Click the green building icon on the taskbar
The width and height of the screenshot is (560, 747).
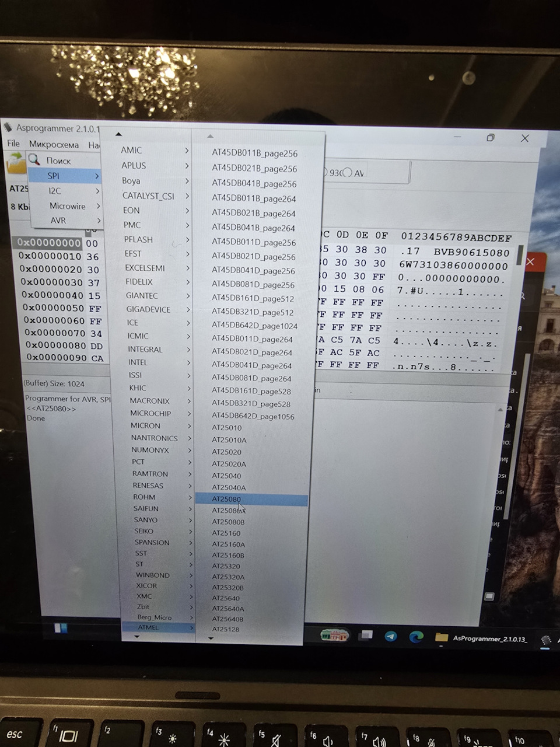click(334, 634)
